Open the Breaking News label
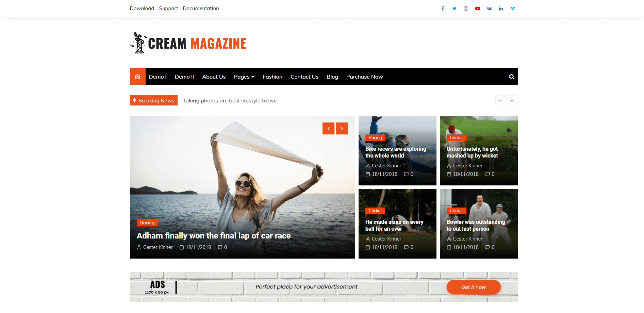 point(154,100)
